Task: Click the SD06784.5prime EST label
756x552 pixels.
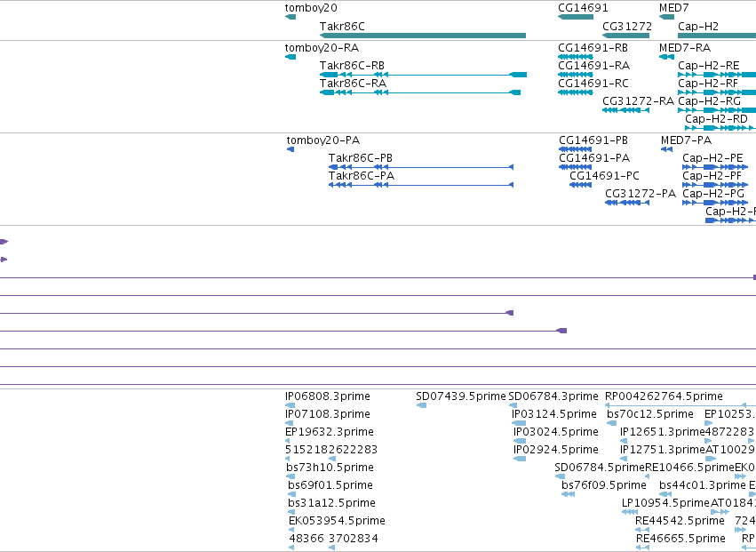Action: coord(600,468)
